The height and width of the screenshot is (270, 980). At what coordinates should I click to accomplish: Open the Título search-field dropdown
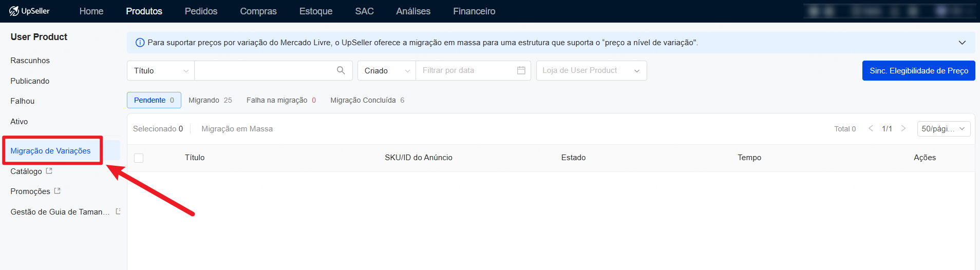click(161, 71)
